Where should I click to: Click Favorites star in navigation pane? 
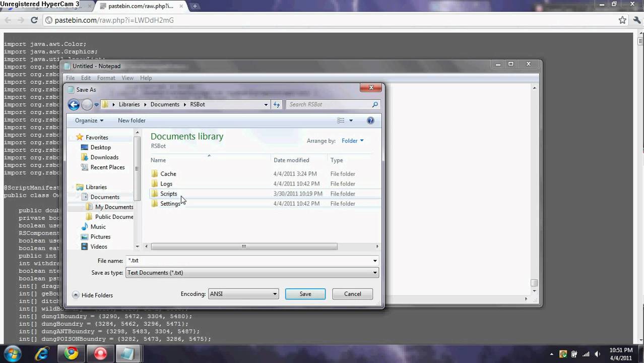pos(79,137)
